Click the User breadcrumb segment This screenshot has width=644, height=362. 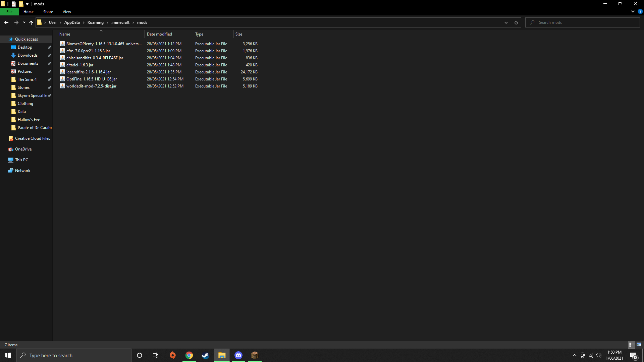tap(53, 22)
